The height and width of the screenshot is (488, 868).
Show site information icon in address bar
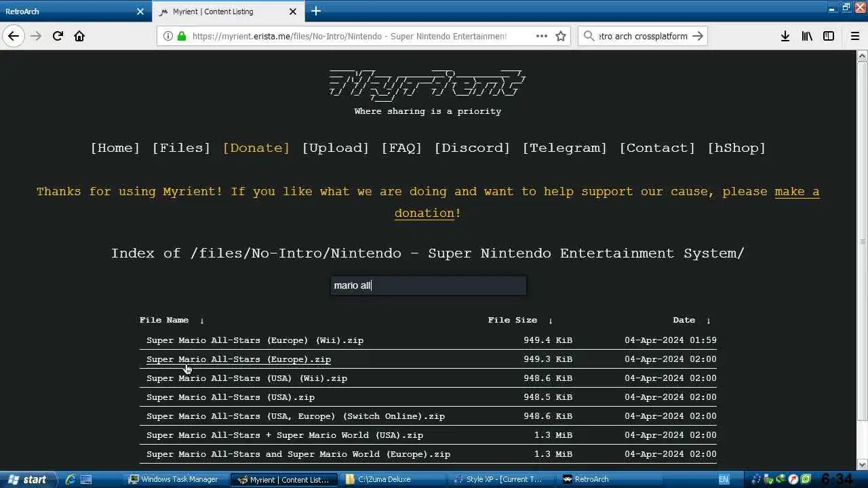[x=167, y=36]
